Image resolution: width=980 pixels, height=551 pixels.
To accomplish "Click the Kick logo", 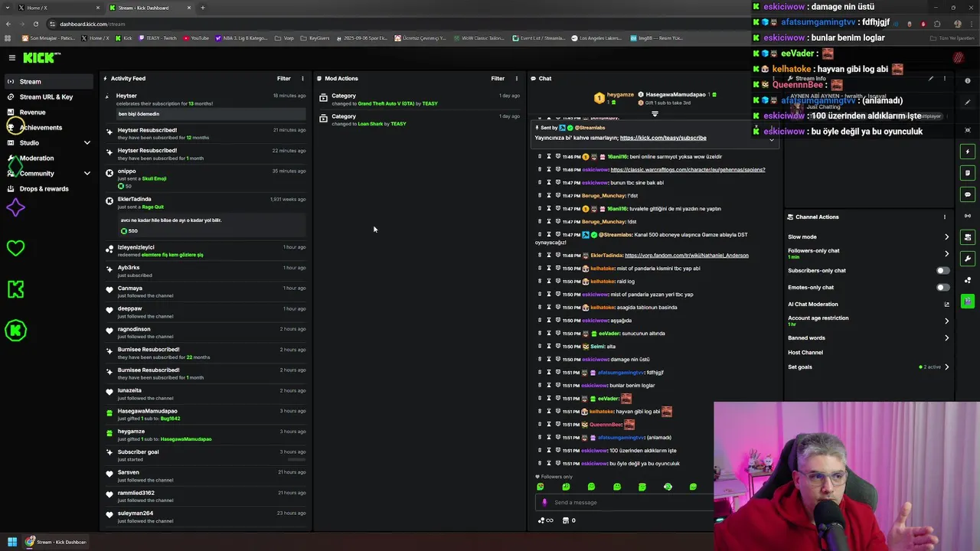I will click(x=41, y=57).
